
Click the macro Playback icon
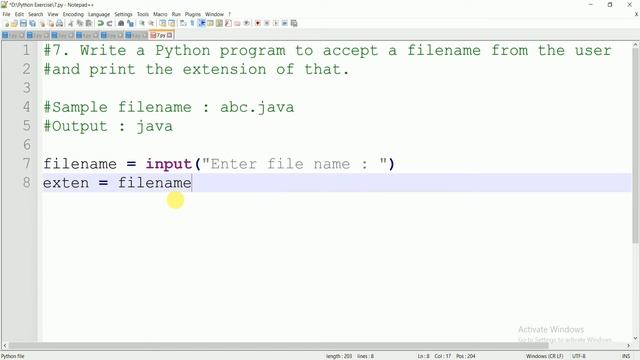coord(276,23)
